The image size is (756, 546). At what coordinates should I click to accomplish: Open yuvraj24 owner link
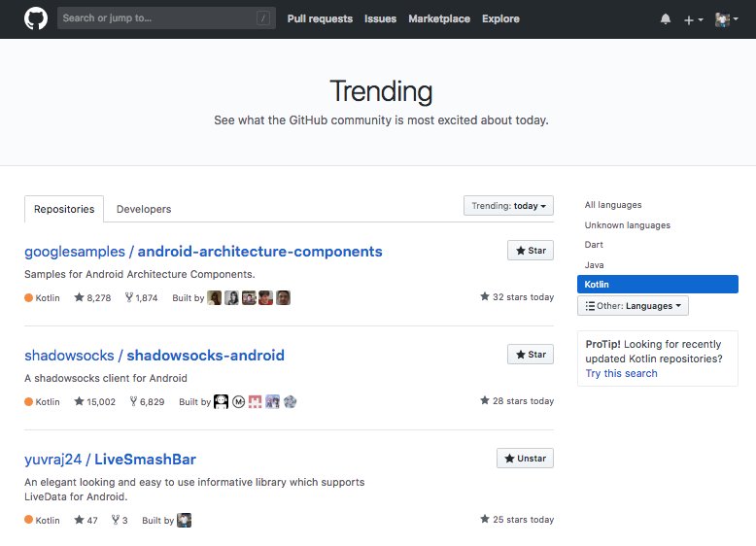(53, 460)
